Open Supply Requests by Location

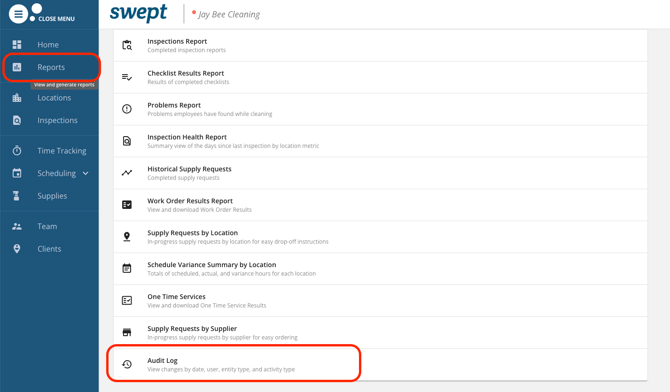[x=380, y=237]
